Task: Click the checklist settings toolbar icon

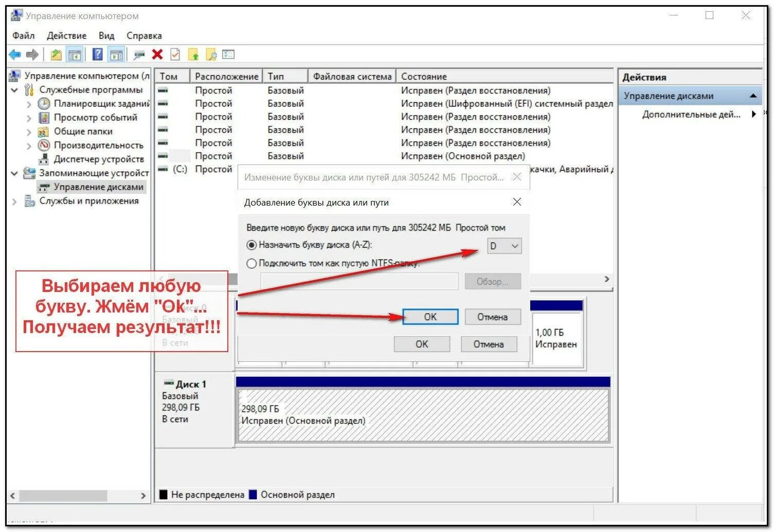Action: click(228, 54)
